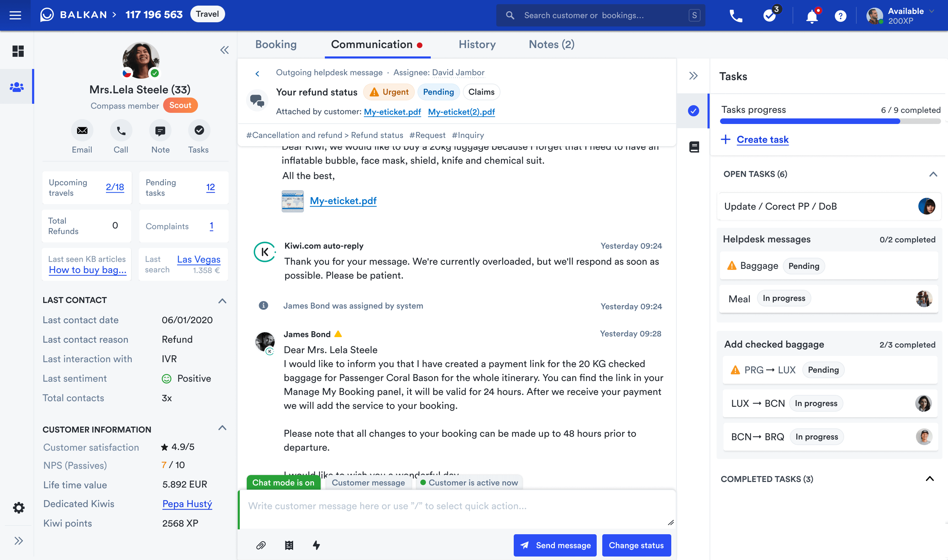Viewport: 948px width, 560px height.
Task: Open the notifications bell
Action: click(x=812, y=16)
